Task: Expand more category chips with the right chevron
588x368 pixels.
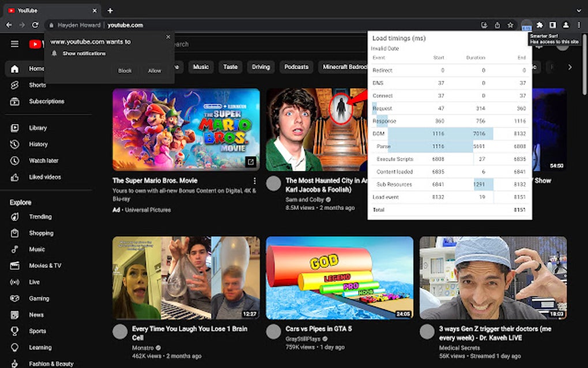Action: [570, 67]
